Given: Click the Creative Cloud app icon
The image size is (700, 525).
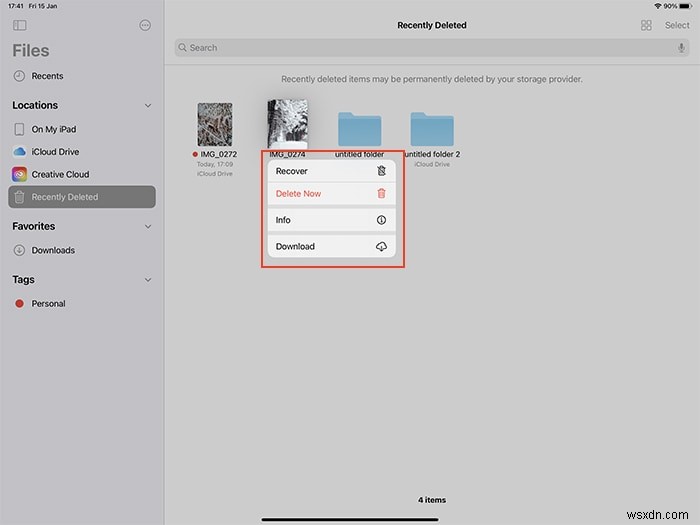Looking at the screenshot, I should pos(19,174).
